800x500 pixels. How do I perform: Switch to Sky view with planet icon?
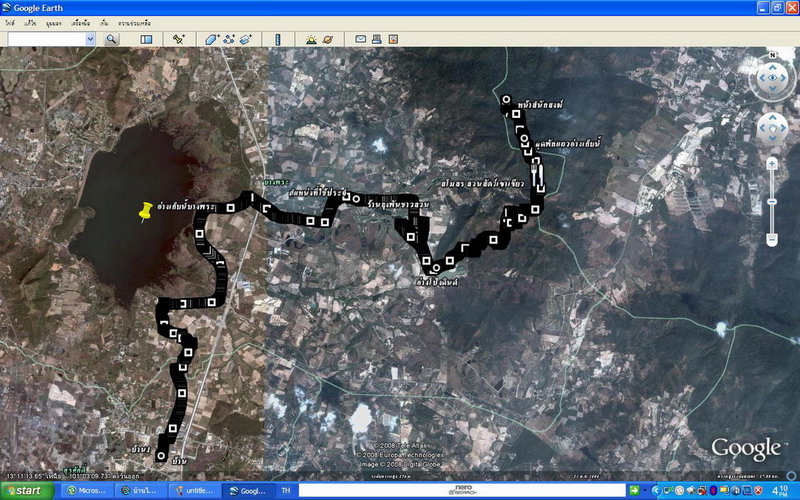pos(327,39)
